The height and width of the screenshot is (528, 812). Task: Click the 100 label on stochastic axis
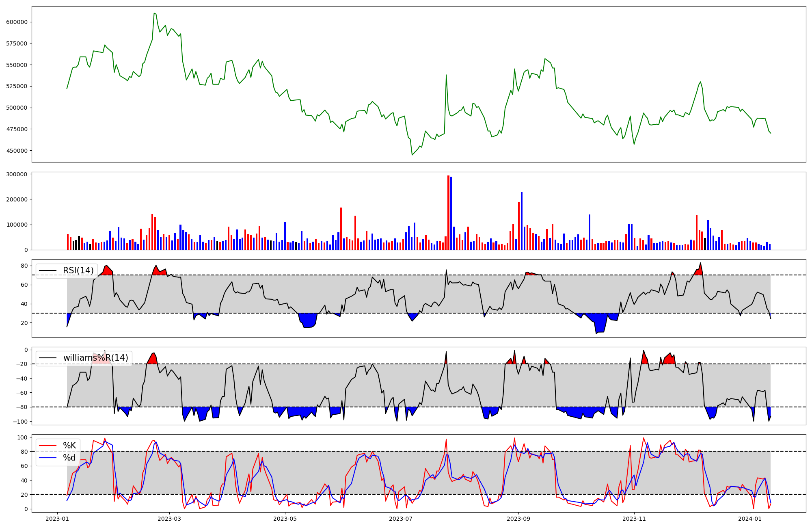pos(23,437)
